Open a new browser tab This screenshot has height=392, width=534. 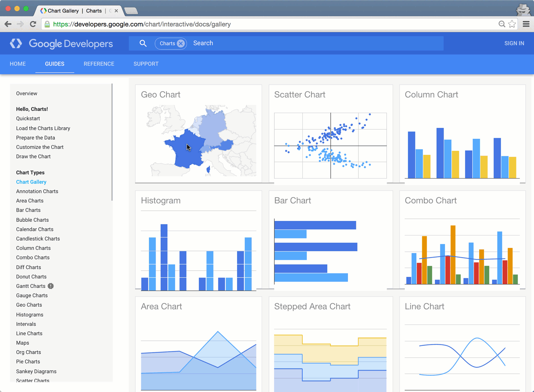click(131, 11)
